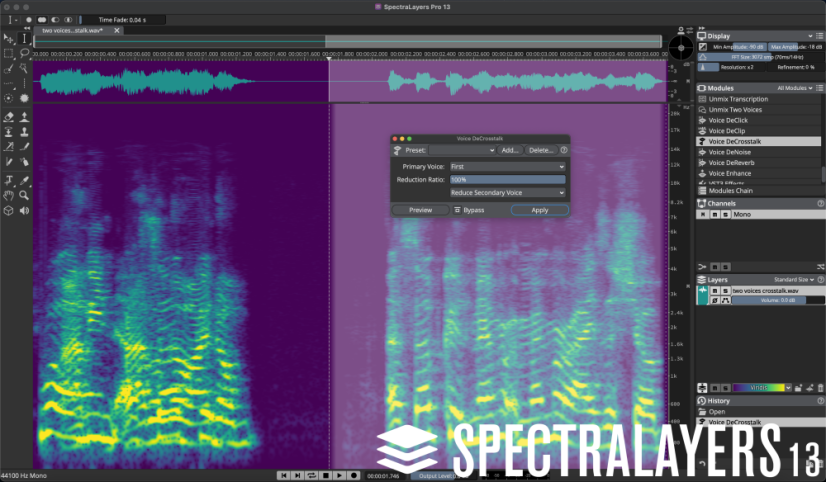
Task: Select Voice DeReverb module
Action: pyautogui.click(x=759, y=163)
